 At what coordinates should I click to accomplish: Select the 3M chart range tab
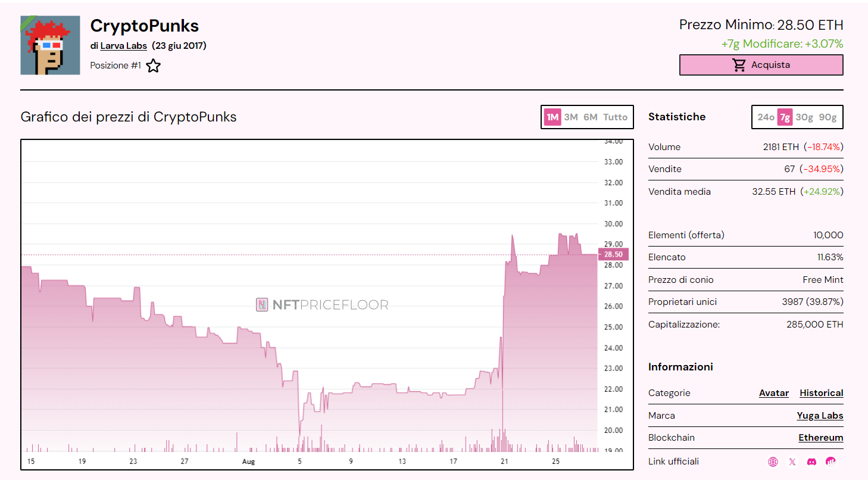(571, 117)
